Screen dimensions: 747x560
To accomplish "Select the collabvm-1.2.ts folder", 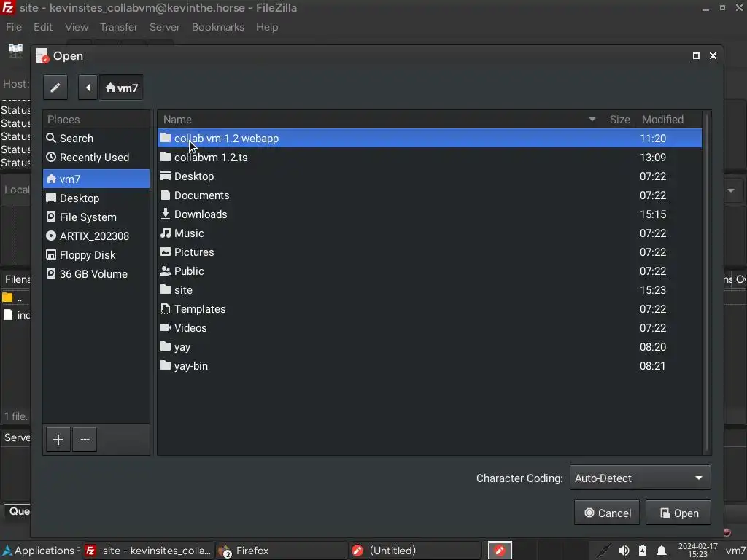I will [x=429, y=157].
